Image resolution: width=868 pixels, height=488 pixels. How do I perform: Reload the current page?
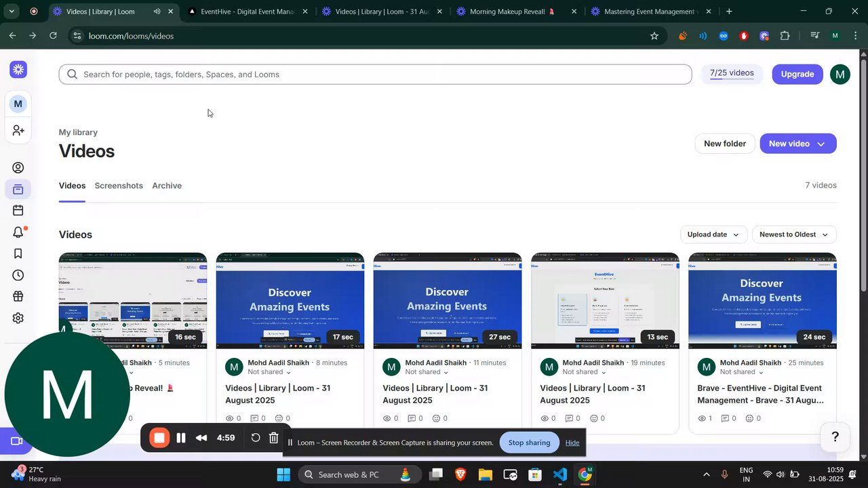(x=54, y=36)
